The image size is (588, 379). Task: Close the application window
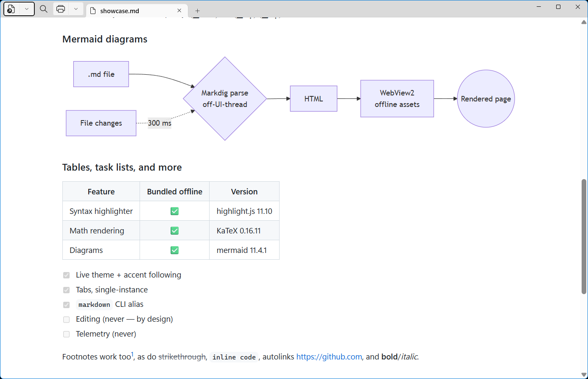click(x=578, y=7)
